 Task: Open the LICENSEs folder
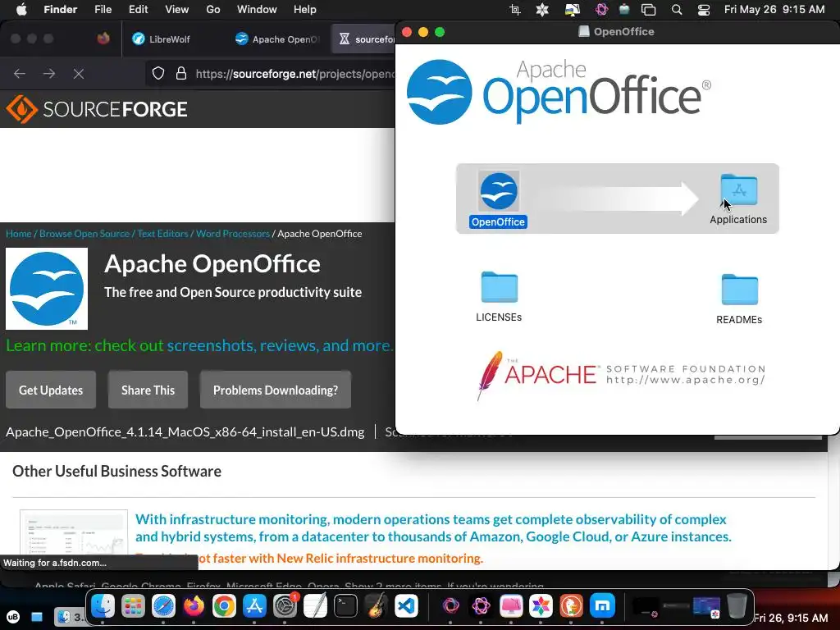pyautogui.click(x=499, y=287)
